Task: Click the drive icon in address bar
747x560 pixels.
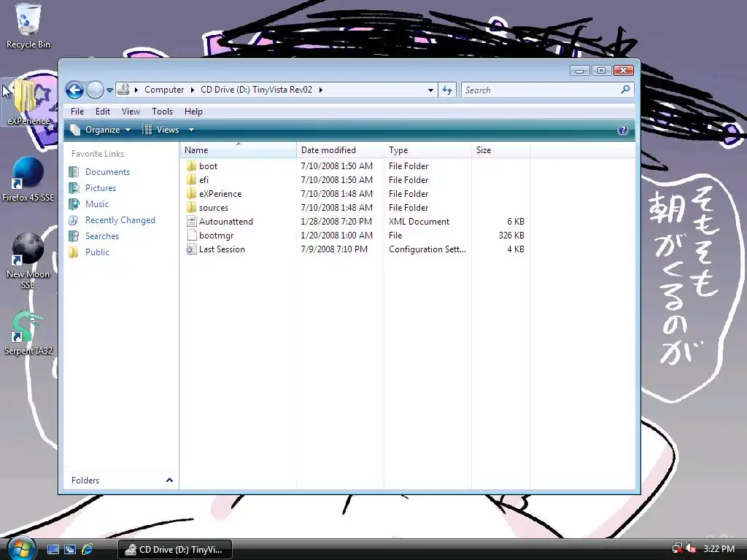Action: point(124,90)
